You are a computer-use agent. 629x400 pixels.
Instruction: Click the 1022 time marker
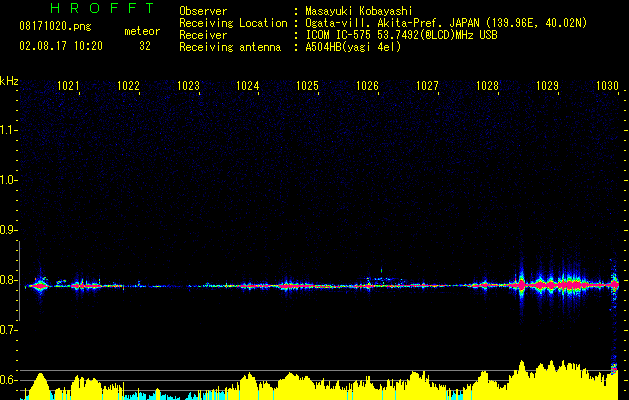click(x=128, y=86)
